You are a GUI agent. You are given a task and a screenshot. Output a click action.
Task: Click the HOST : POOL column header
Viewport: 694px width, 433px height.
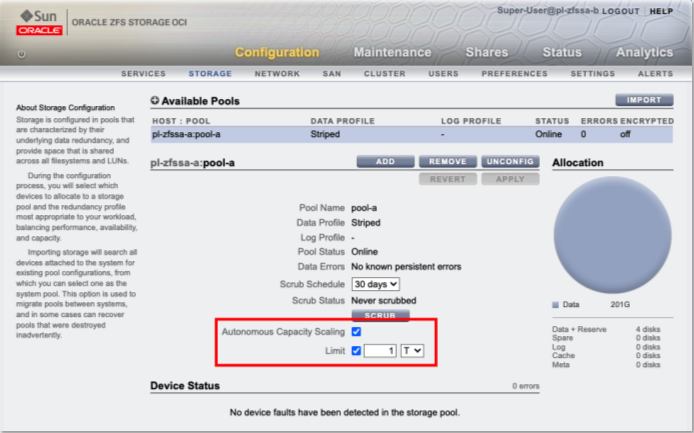click(x=181, y=121)
